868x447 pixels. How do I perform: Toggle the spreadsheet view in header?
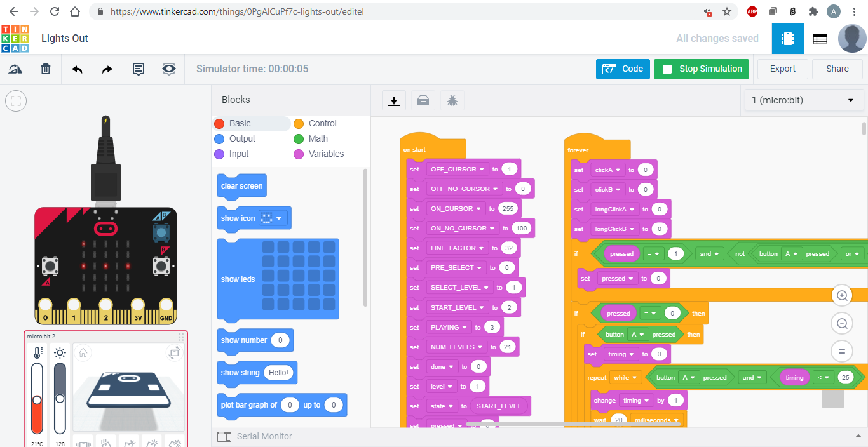(x=820, y=38)
